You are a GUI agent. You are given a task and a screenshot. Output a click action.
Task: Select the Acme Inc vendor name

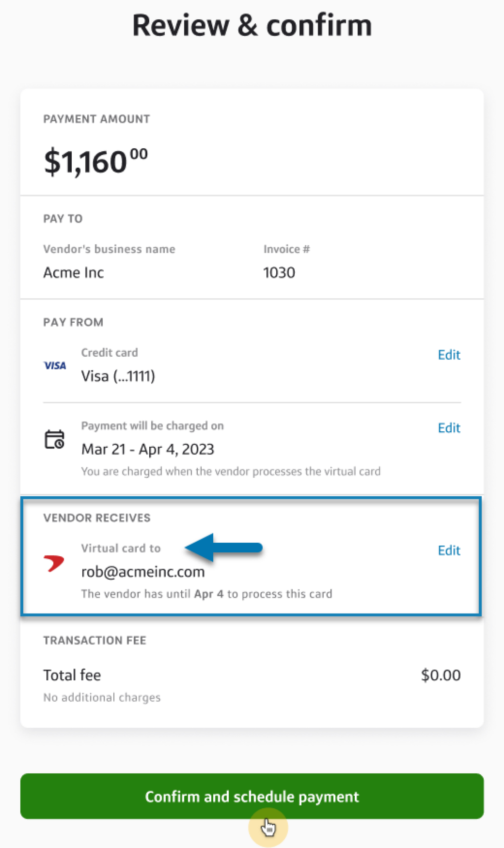(74, 272)
